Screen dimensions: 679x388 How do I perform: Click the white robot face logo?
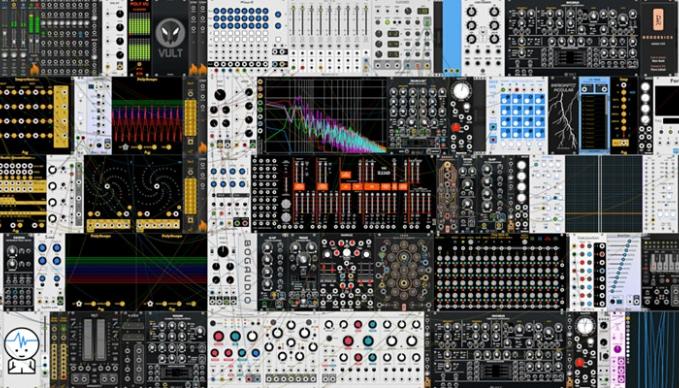pos(21,350)
